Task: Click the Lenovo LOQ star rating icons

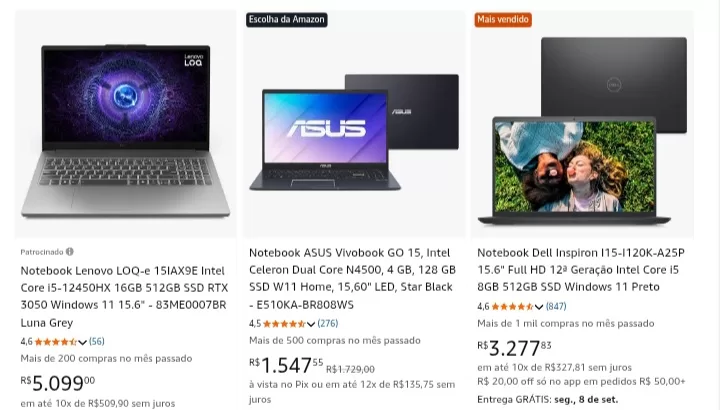Action: [x=57, y=341]
